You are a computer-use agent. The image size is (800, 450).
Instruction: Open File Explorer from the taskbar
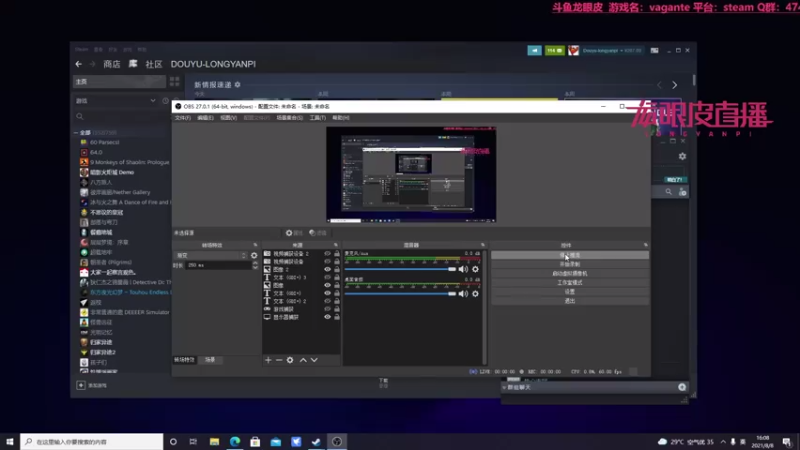214,442
